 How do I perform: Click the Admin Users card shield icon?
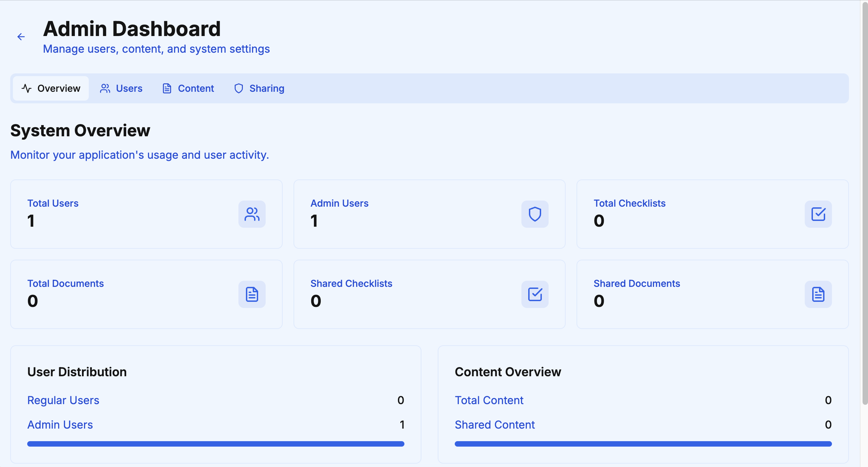535,214
